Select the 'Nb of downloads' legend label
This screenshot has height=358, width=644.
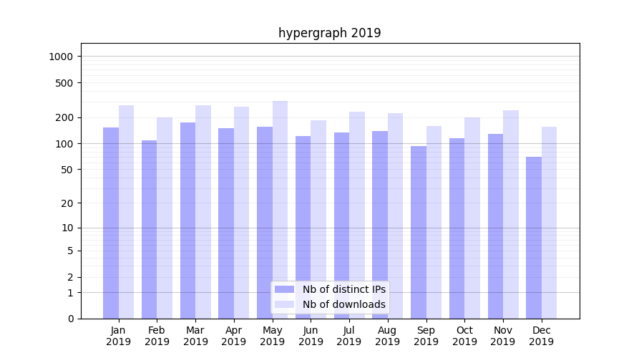click(343, 304)
